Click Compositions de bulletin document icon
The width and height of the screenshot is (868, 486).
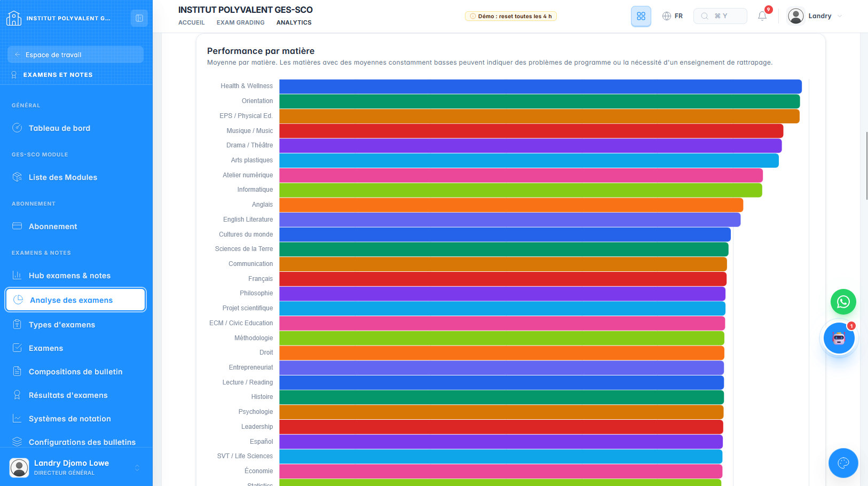coord(17,371)
